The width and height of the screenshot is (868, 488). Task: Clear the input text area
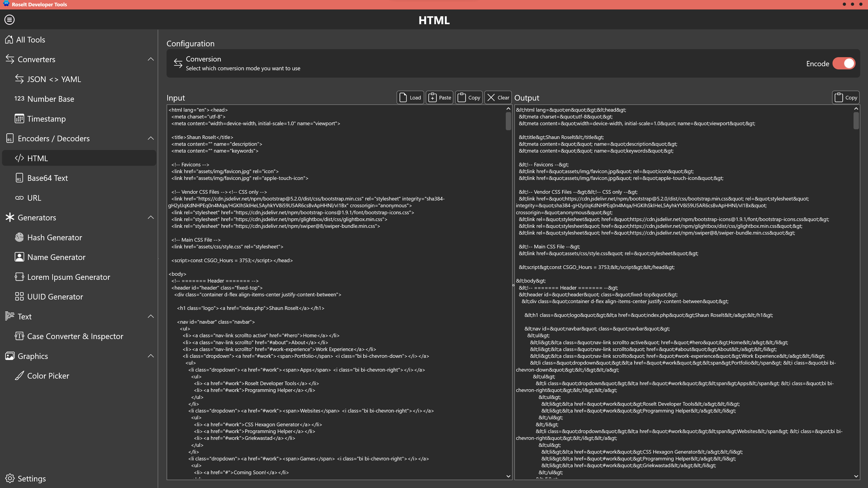[498, 97]
